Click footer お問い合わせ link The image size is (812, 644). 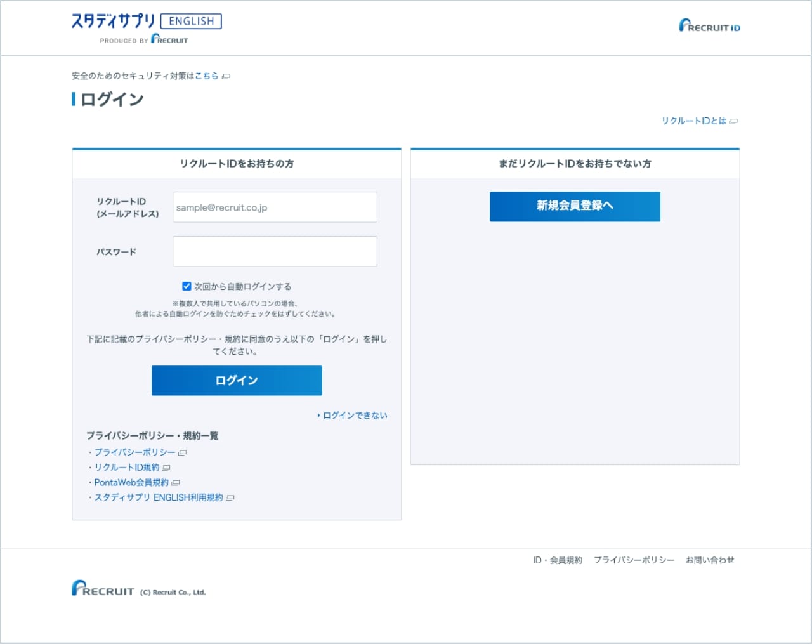[710, 560]
